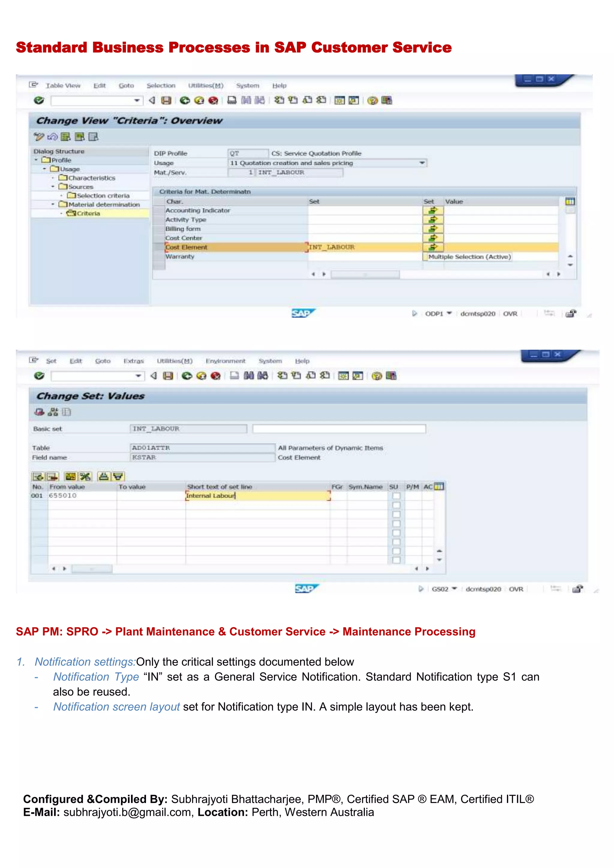Collapse the Usage node in Dialog Structure
Viewport: 614px width, 868px height.
(x=45, y=169)
